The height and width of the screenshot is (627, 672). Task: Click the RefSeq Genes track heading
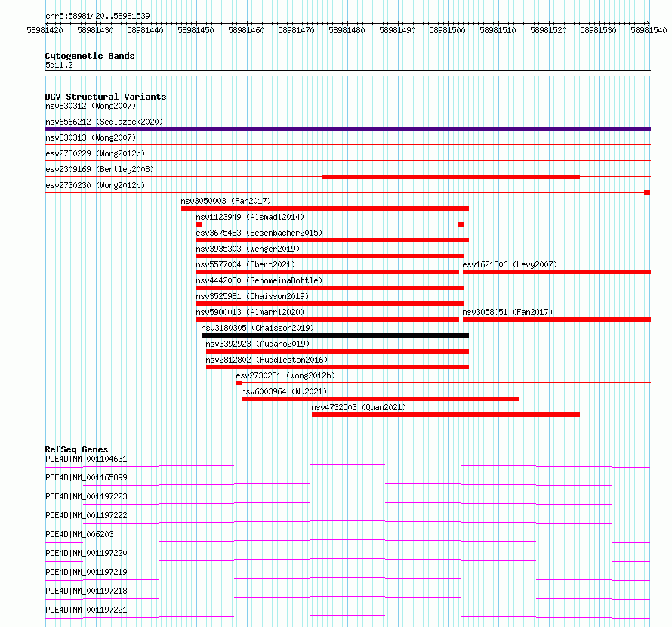pyautogui.click(x=76, y=449)
